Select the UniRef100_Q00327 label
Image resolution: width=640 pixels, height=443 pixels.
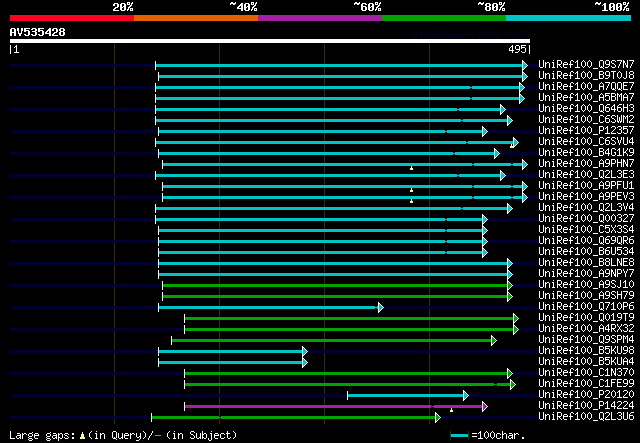[x=586, y=218]
